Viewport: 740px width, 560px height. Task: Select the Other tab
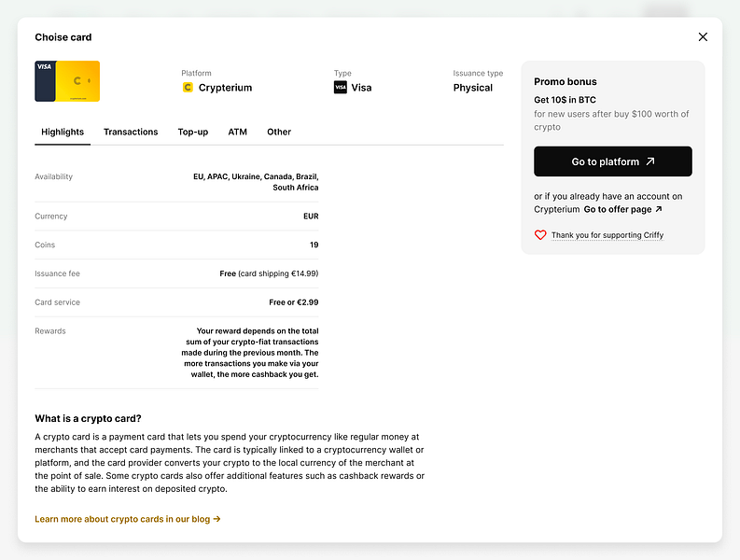[x=279, y=133]
